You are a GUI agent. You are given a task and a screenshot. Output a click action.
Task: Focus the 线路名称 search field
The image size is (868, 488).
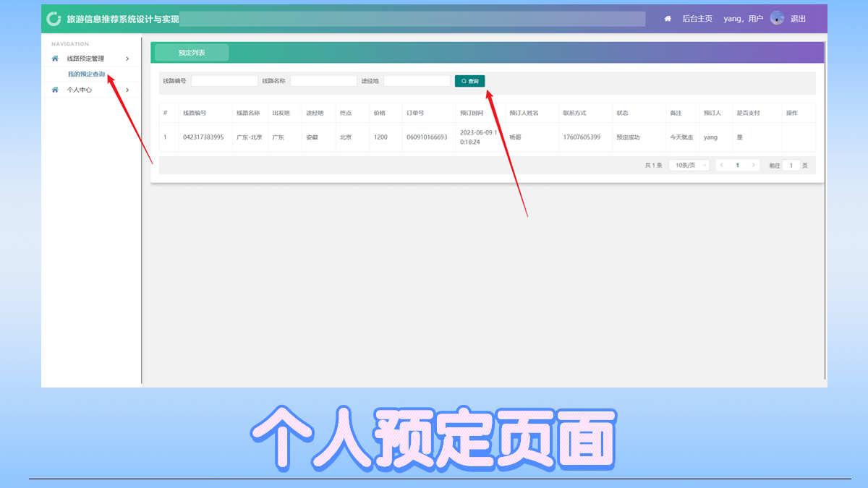coord(323,81)
